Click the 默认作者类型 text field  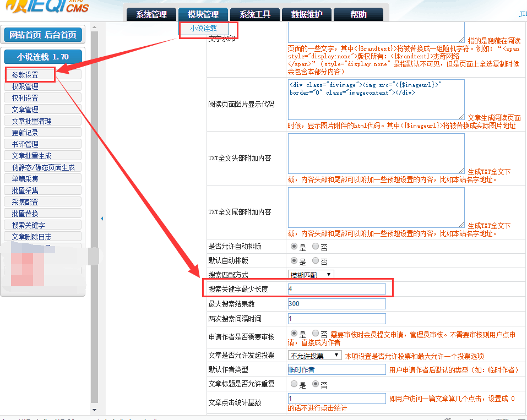click(x=336, y=370)
